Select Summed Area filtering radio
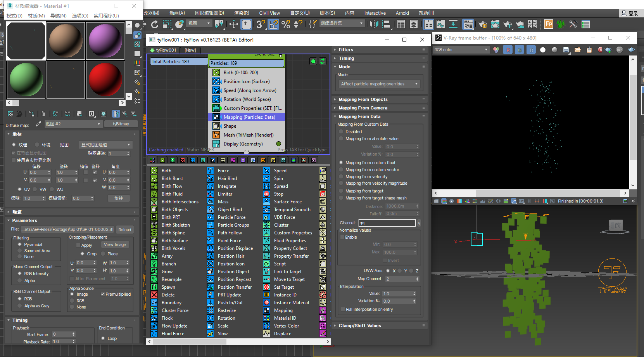 20,251
